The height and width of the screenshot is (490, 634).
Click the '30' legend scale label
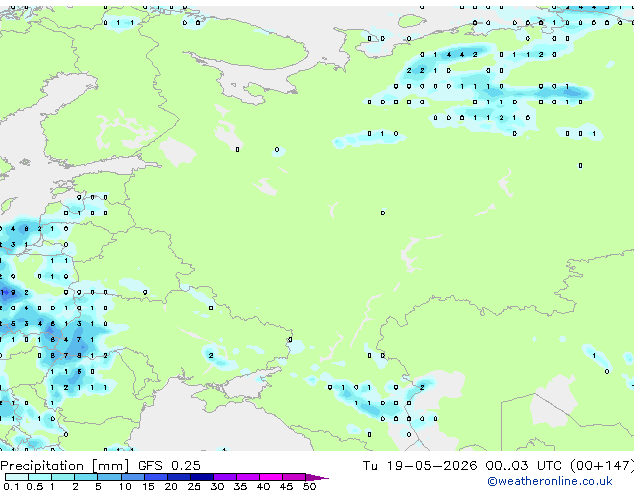(x=217, y=486)
